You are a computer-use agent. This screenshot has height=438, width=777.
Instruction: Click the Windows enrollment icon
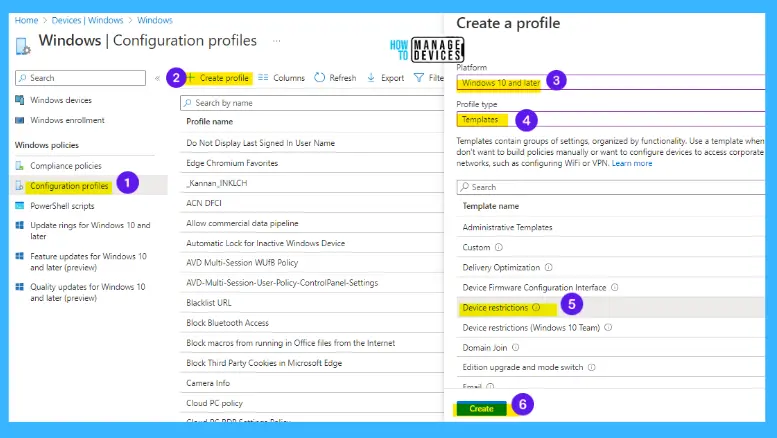pos(20,120)
